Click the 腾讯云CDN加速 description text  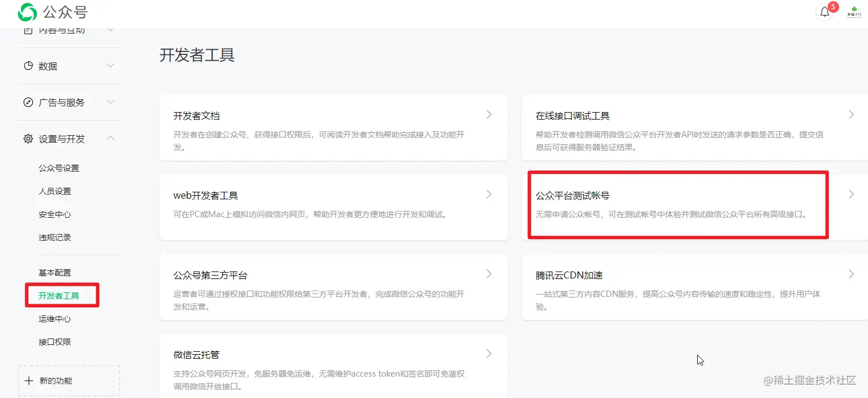[x=678, y=300]
